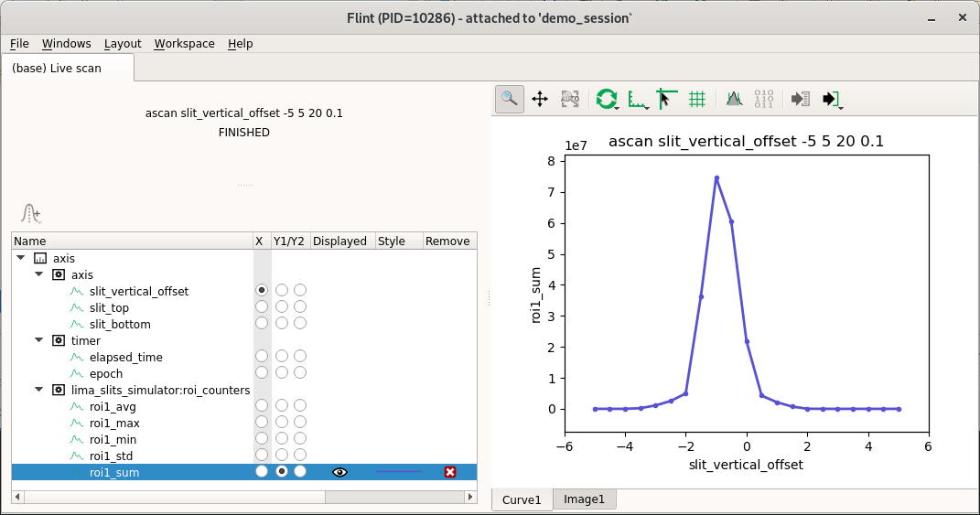Click the black export arrow icon
Screen dimensions: 980x515
click(831, 99)
